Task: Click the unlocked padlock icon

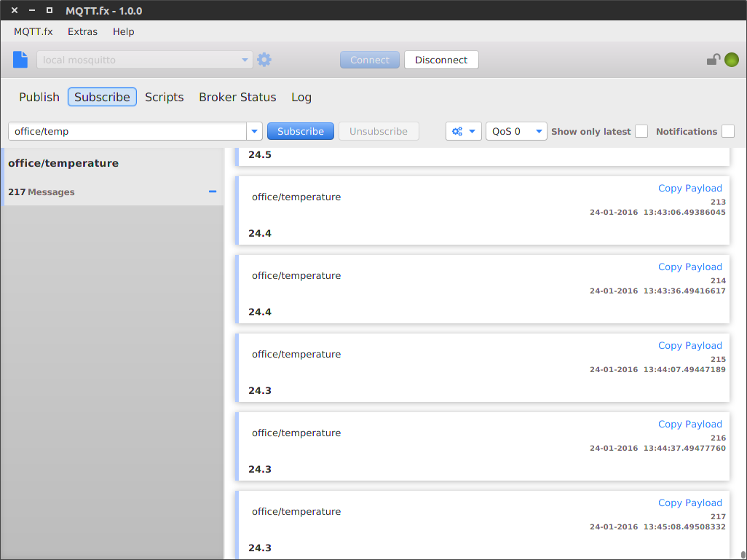Action: pyautogui.click(x=713, y=60)
